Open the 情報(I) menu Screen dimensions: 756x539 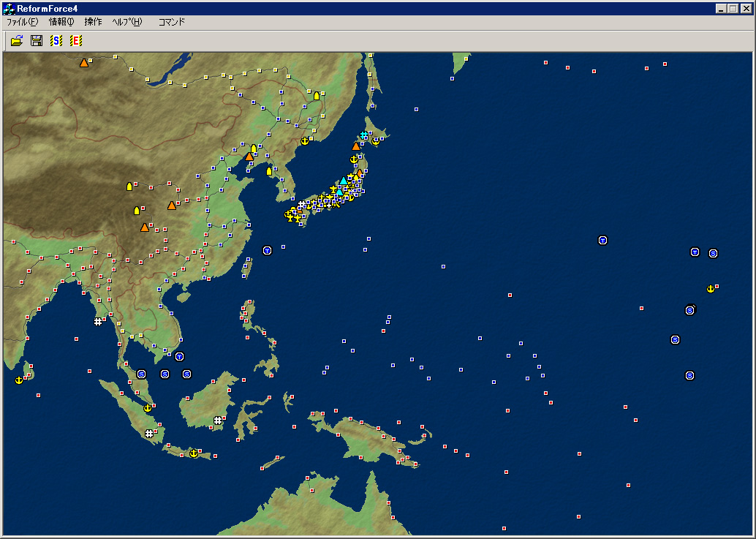[61, 22]
